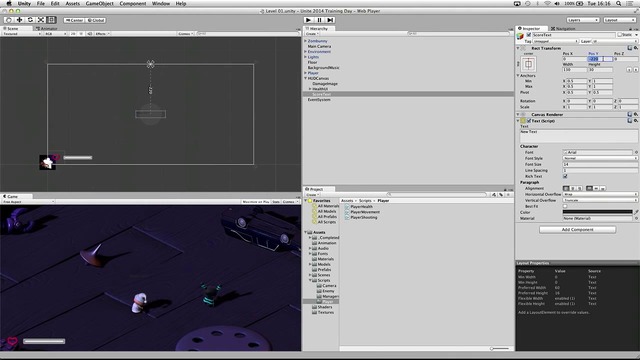Pick a color with the eyedropper icon

pyautogui.click(x=636, y=212)
